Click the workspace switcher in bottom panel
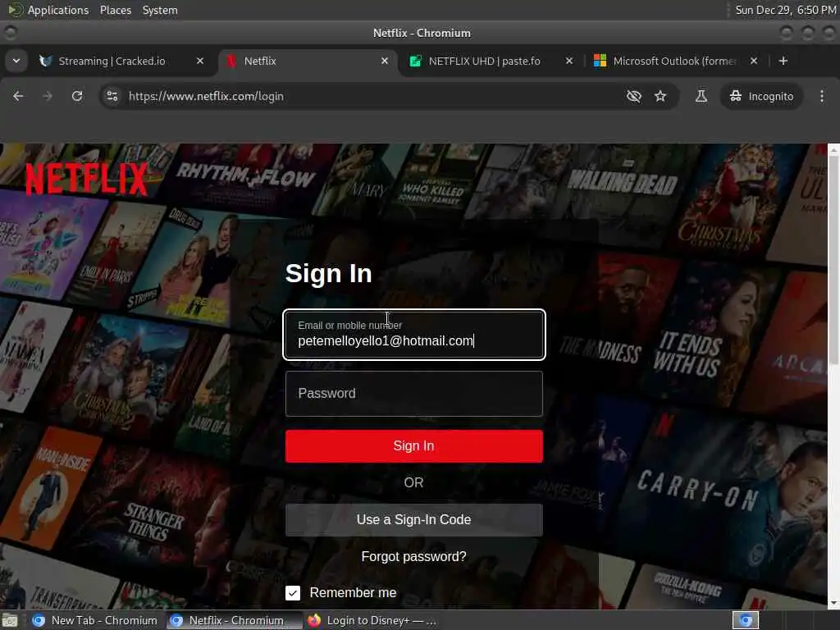Screen dimensions: 840x630 [746, 620]
